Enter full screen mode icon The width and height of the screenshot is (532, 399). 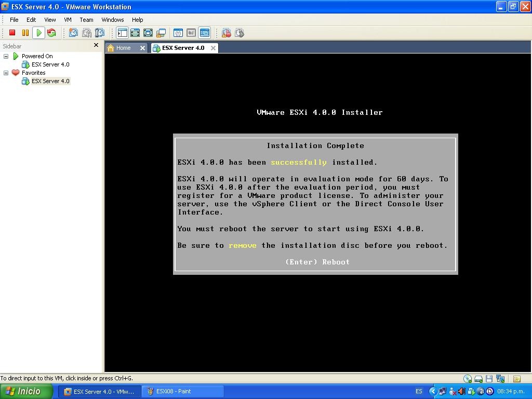pos(148,33)
